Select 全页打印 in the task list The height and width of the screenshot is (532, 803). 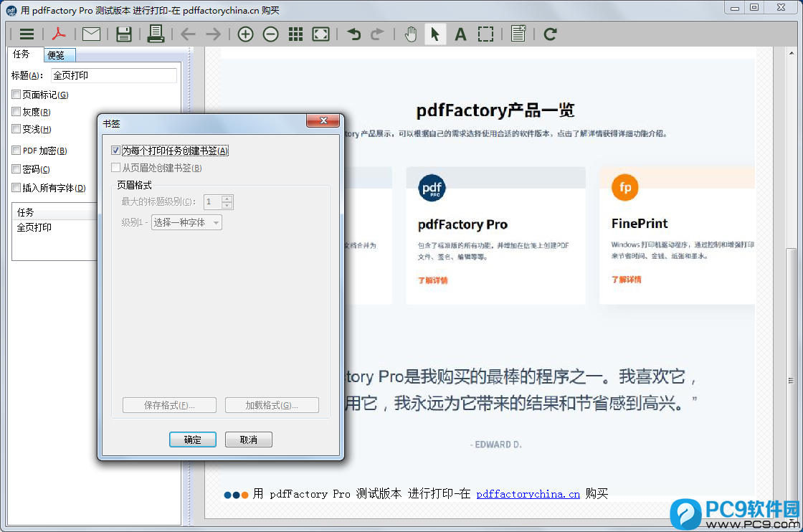click(34, 227)
